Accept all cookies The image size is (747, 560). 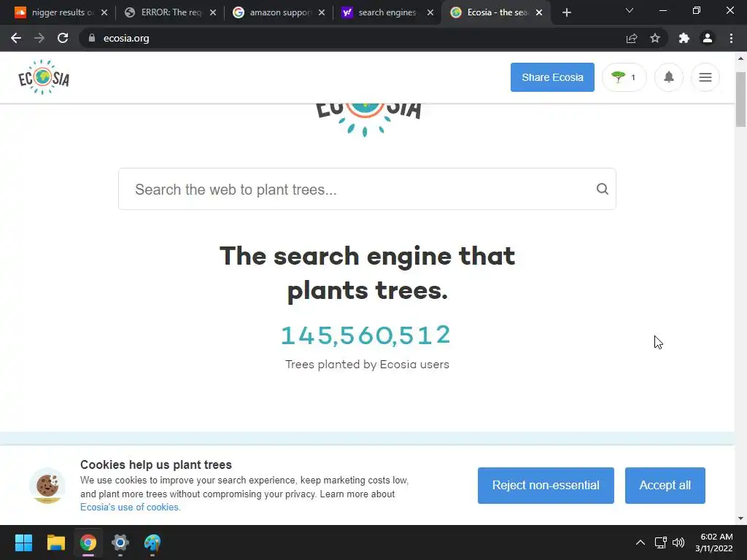(x=665, y=485)
